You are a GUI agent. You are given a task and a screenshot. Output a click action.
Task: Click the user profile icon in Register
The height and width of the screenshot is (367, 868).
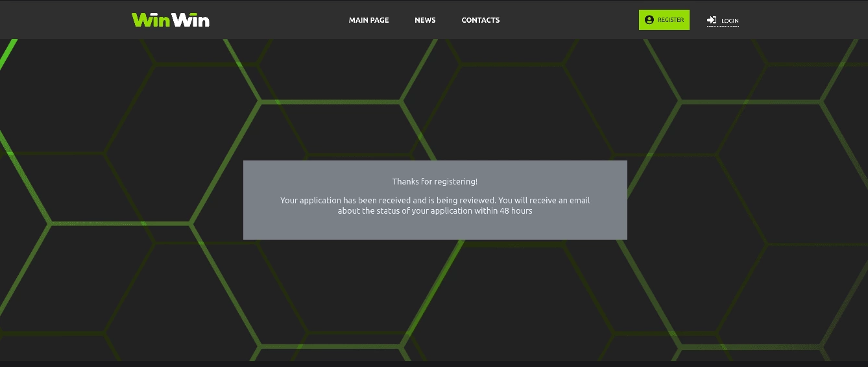pyautogui.click(x=649, y=20)
